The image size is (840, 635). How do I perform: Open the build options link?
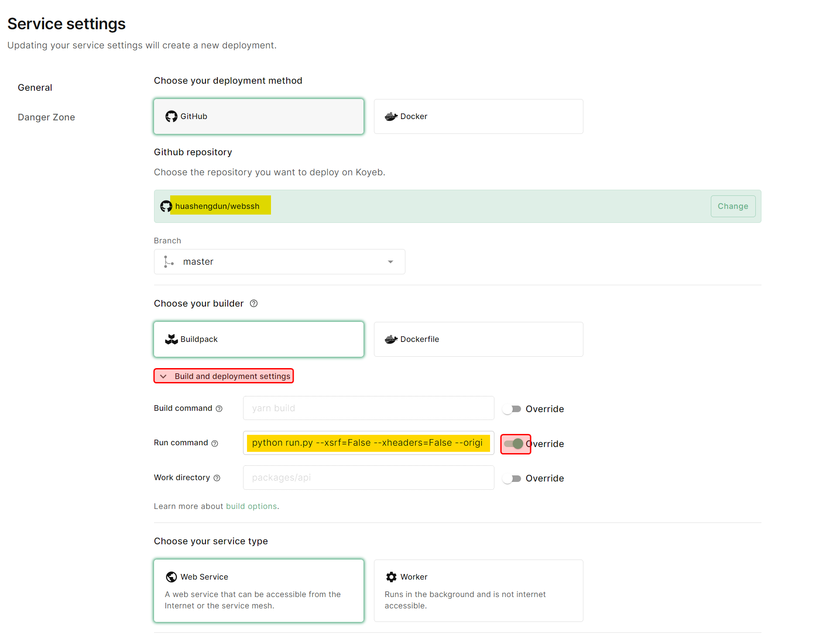(x=251, y=506)
